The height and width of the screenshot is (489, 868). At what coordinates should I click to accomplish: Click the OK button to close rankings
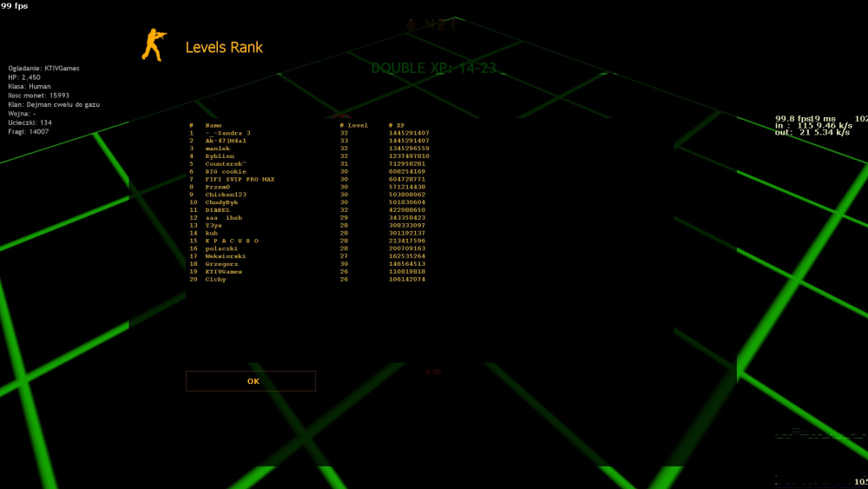251,381
